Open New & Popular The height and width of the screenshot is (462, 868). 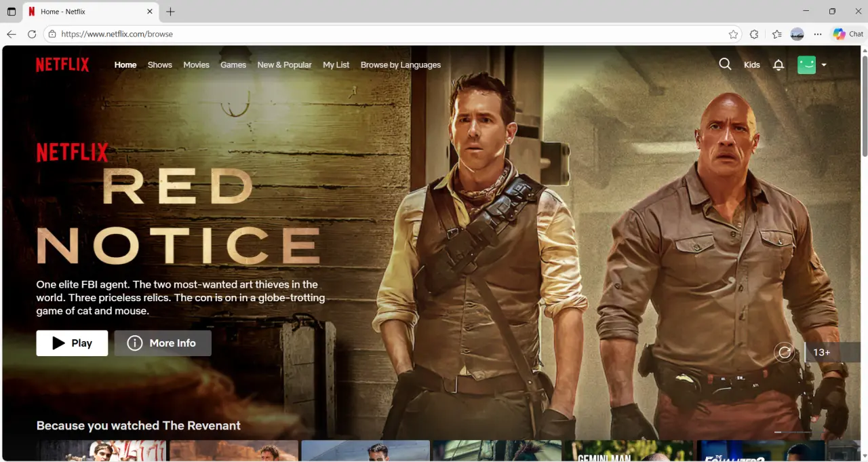coord(284,65)
